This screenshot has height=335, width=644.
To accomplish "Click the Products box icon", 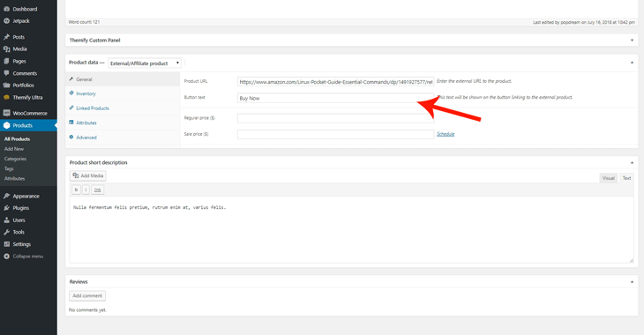I will coord(6,125).
